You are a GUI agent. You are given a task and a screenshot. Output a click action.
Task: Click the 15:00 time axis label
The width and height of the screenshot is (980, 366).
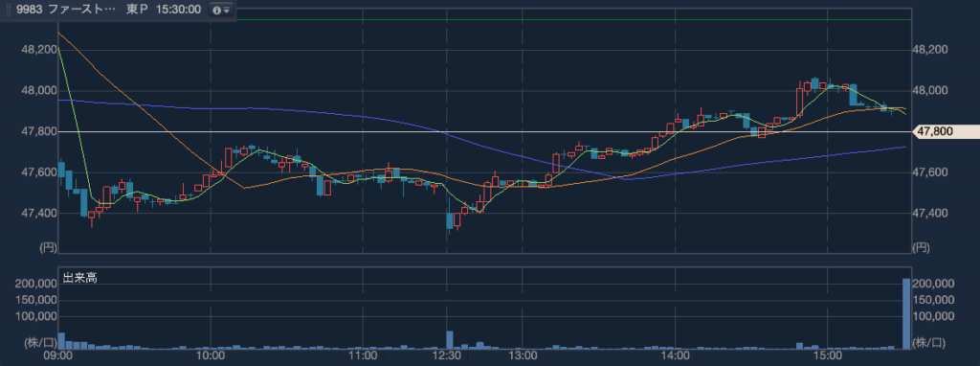(828, 356)
